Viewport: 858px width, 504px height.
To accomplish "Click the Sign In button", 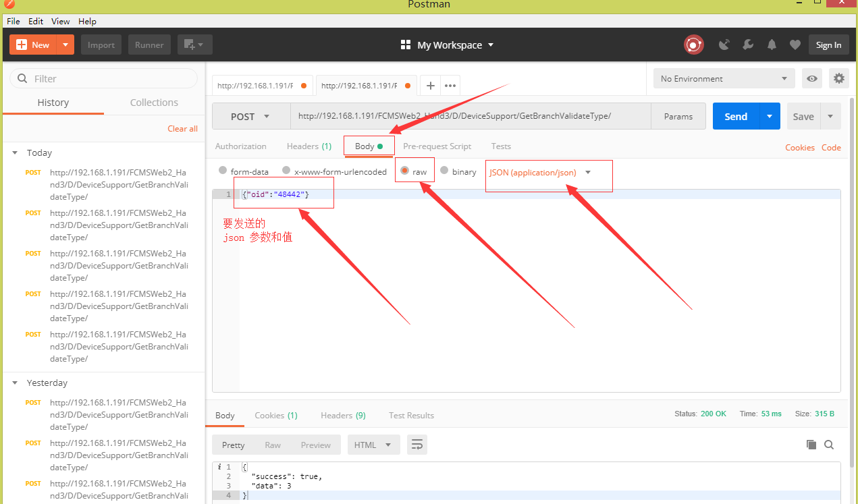I will coord(828,45).
